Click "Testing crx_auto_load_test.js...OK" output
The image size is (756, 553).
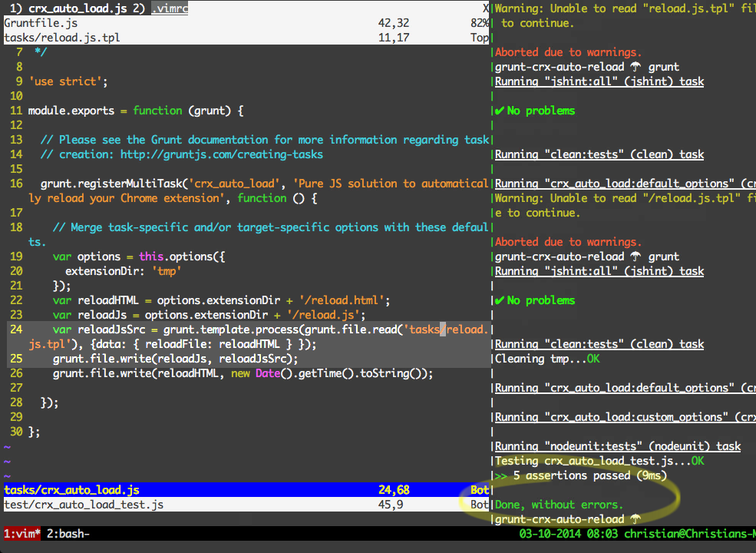599,461
